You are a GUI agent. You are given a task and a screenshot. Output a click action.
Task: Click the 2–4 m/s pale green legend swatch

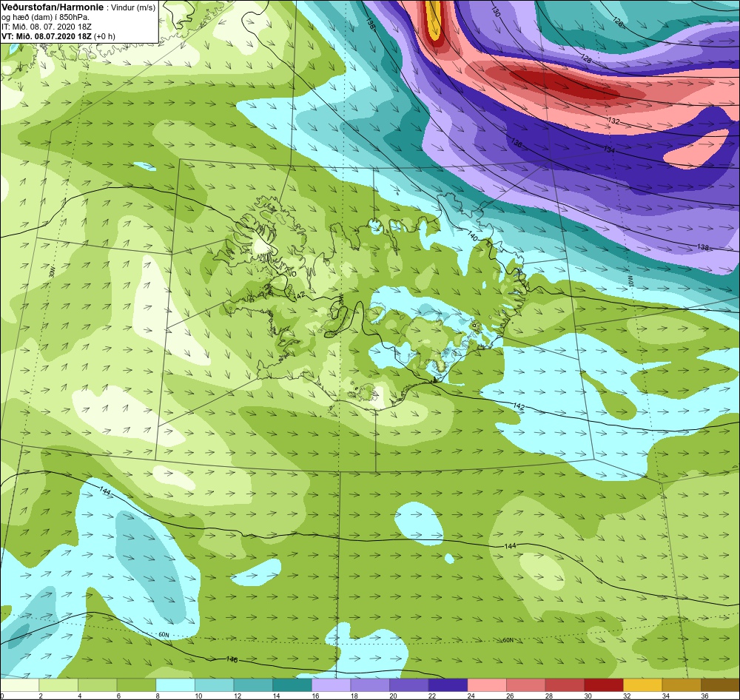click(58, 684)
